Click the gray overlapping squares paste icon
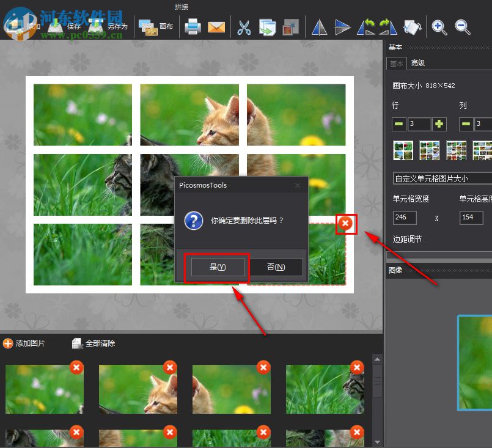This screenshot has height=448, width=492. [290, 27]
